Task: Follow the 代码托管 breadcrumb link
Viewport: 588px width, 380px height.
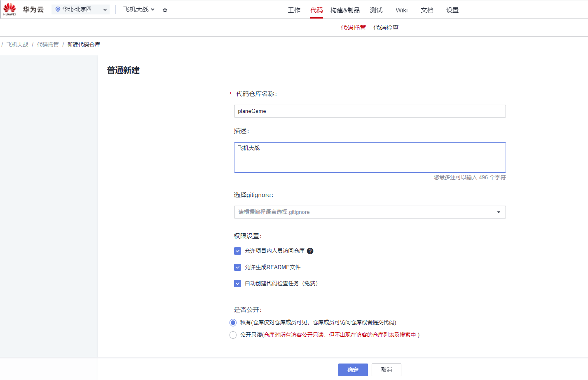Action: tap(48, 45)
